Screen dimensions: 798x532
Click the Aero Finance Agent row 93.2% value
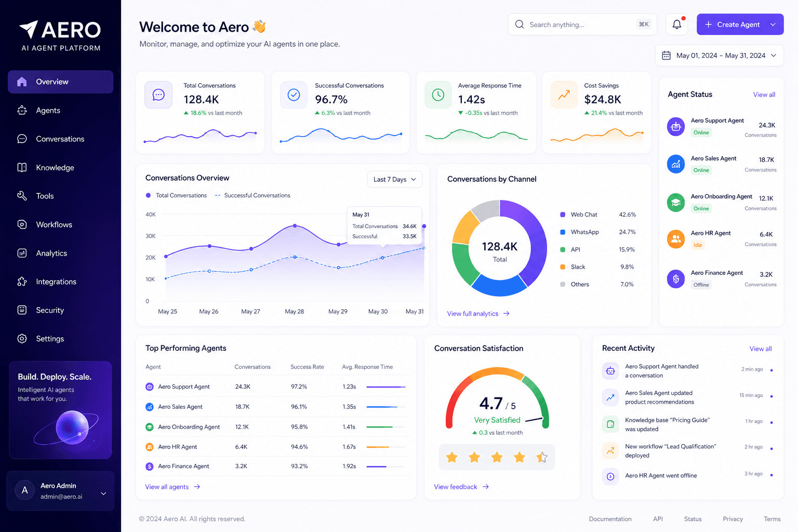(299, 467)
